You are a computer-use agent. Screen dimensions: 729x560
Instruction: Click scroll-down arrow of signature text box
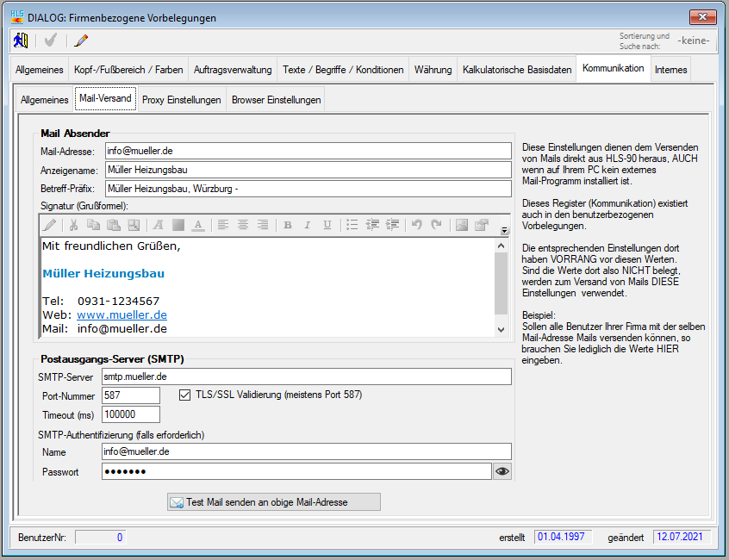click(x=502, y=329)
